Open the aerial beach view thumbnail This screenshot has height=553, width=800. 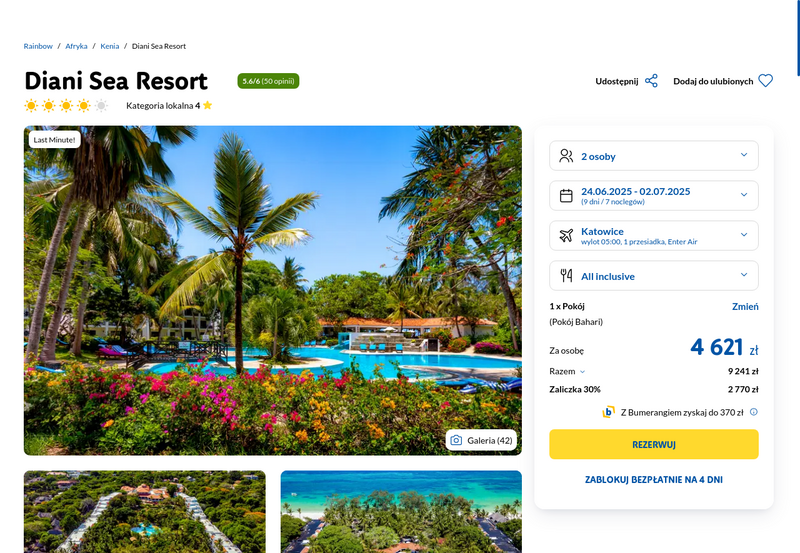click(401, 512)
